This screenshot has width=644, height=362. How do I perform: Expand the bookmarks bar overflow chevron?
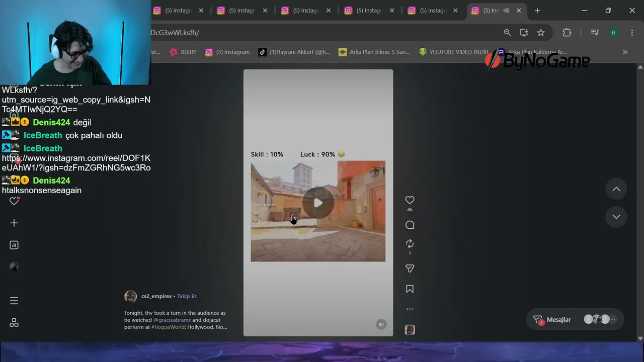(x=625, y=52)
